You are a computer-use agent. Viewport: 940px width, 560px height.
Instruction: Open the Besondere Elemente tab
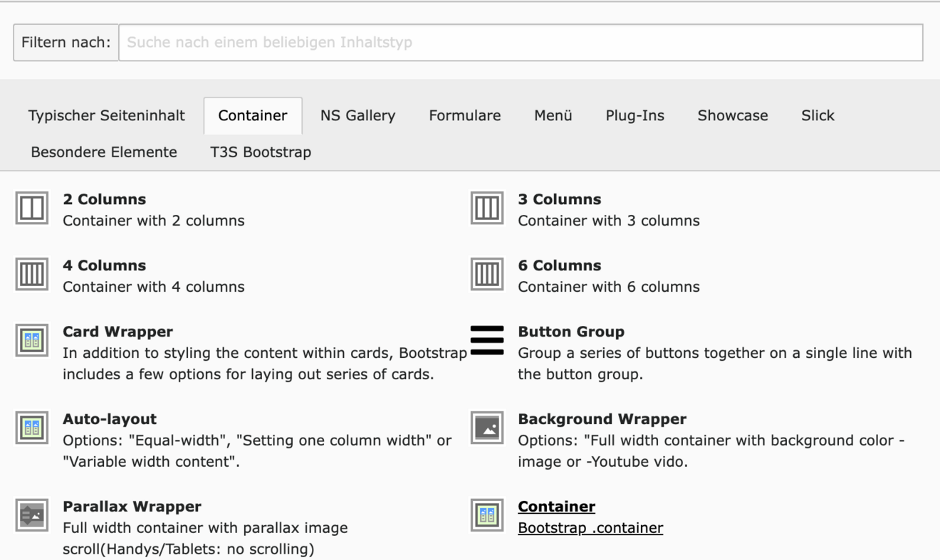104,152
